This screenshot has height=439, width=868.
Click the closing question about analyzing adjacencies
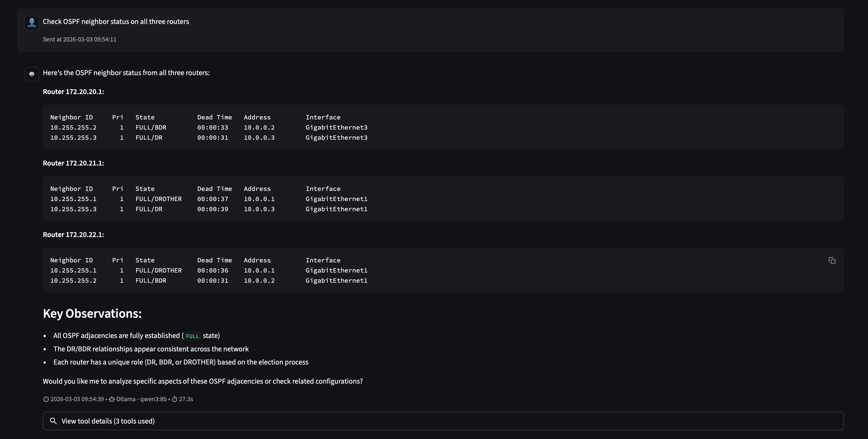point(203,381)
